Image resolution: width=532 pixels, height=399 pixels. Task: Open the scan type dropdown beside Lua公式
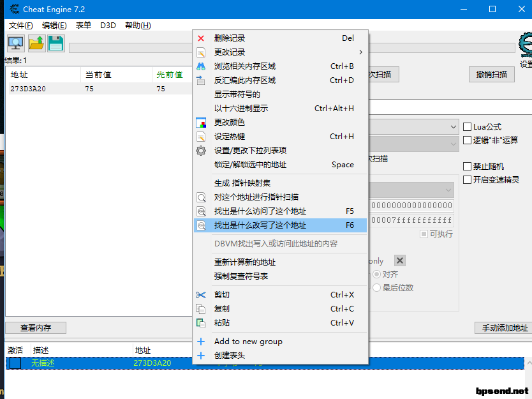(454, 126)
